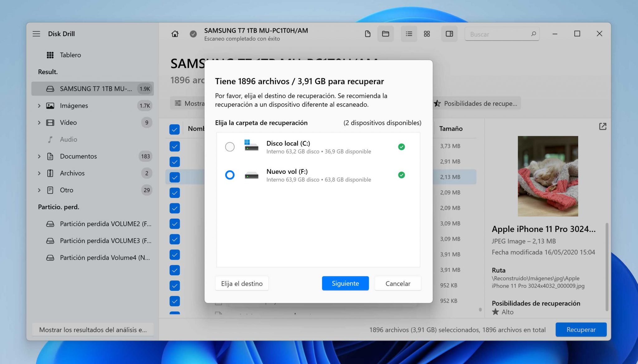The height and width of the screenshot is (364, 638).
Task: Switch to file view icon
Action: tap(368, 34)
